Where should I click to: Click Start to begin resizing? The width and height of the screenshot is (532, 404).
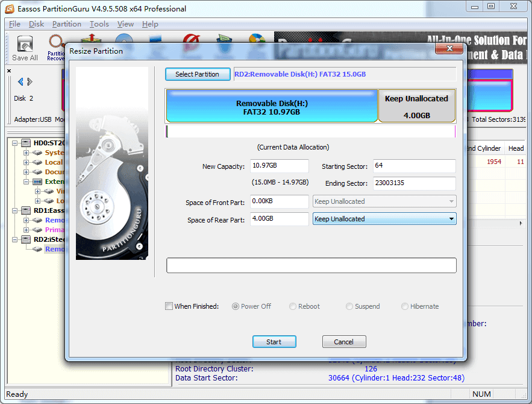pos(274,341)
